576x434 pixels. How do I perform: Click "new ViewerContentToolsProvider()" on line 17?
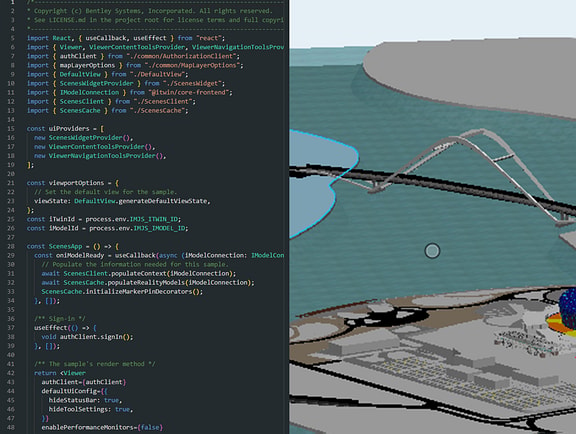coord(93,147)
